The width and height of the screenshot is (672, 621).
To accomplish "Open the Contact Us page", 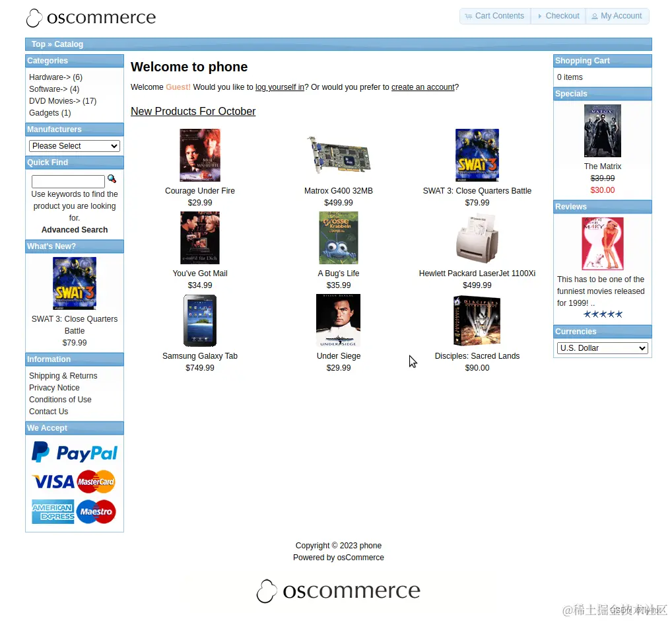I will [48, 412].
